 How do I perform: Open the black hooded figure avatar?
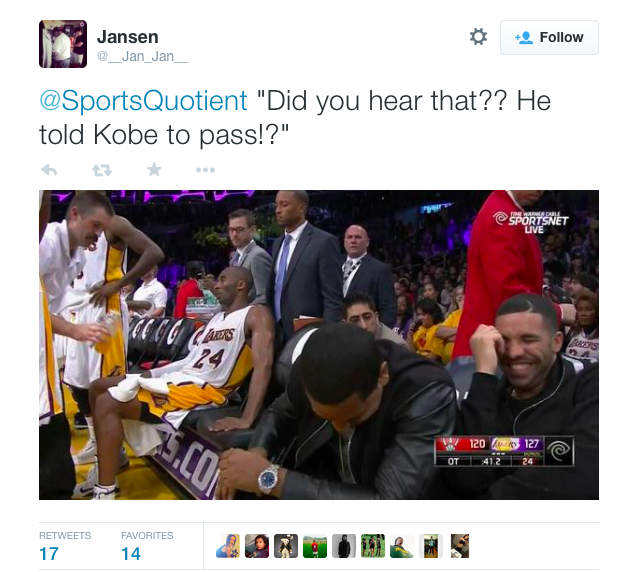tap(344, 546)
